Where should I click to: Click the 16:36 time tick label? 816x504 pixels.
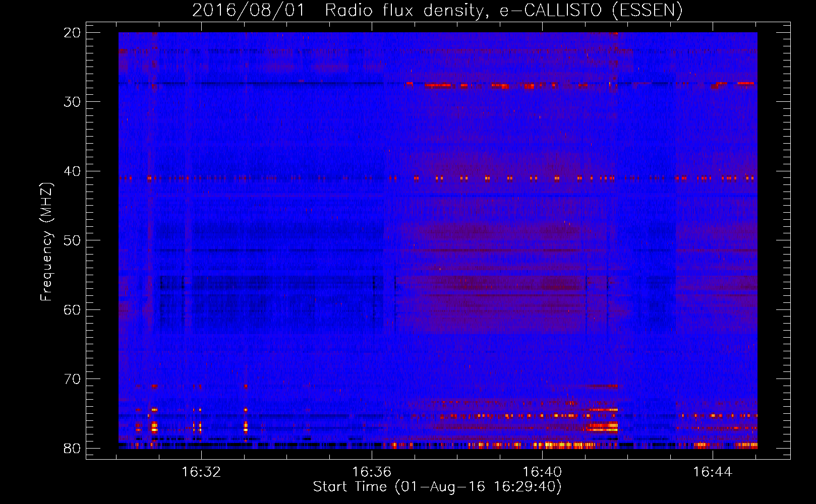pyautogui.click(x=372, y=472)
